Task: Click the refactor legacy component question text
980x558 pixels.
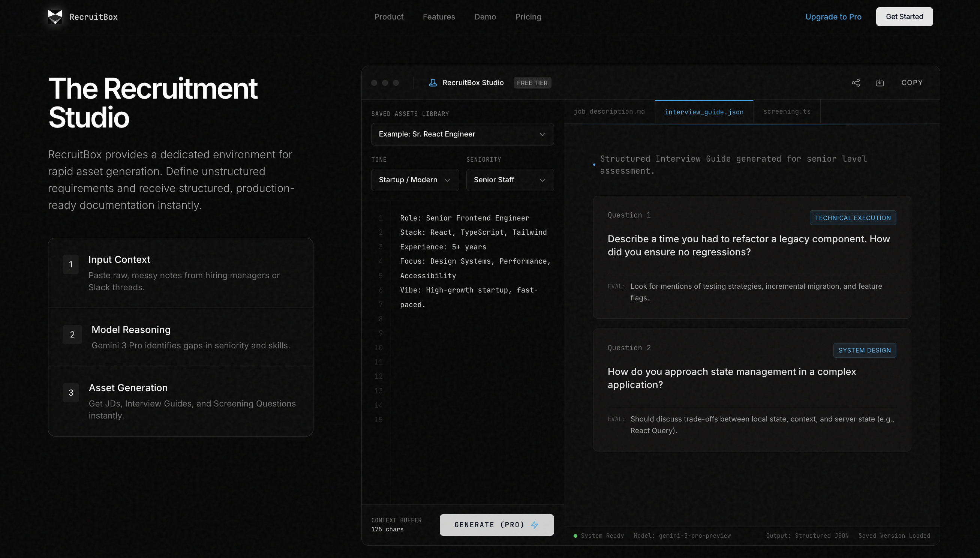Action: 749,245
